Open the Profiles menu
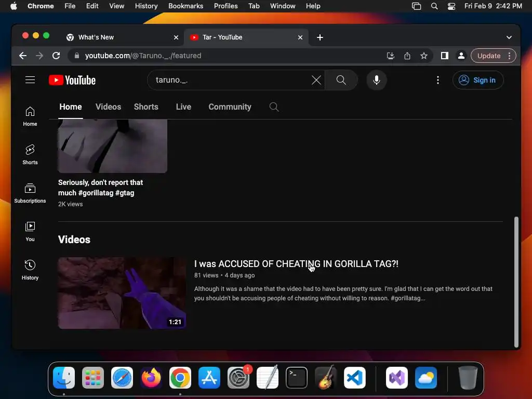532x399 pixels. [225, 6]
